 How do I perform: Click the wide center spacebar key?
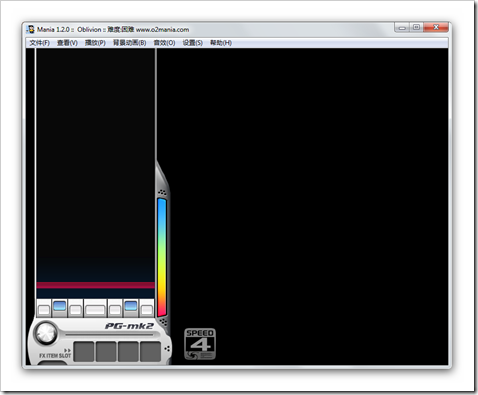95,310
